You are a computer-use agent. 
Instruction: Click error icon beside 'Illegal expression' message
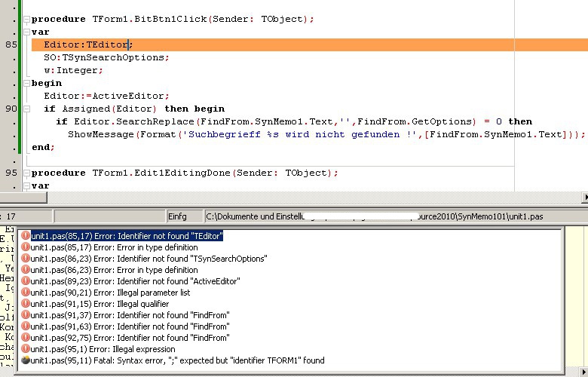pos(26,349)
